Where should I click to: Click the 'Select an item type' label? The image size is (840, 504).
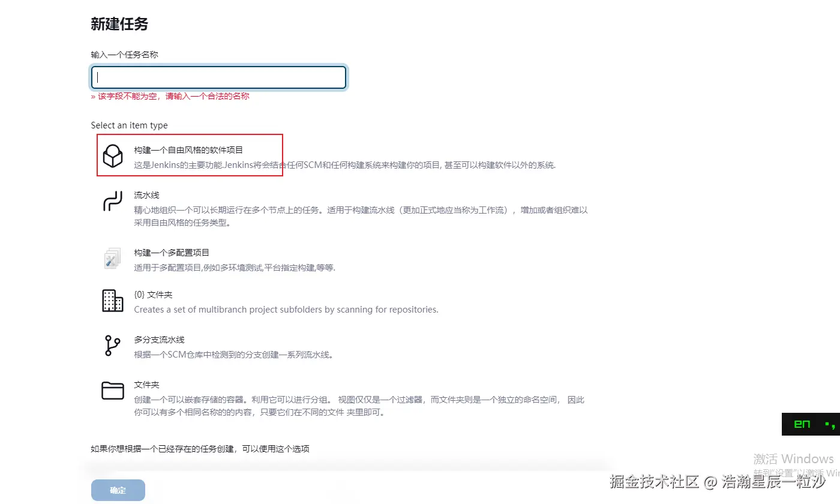(x=130, y=125)
